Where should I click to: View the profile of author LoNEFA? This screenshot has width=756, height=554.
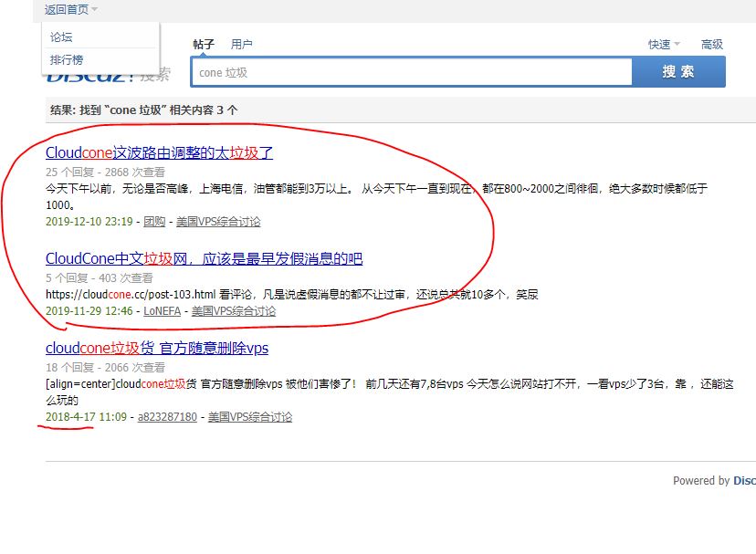(163, 311)
